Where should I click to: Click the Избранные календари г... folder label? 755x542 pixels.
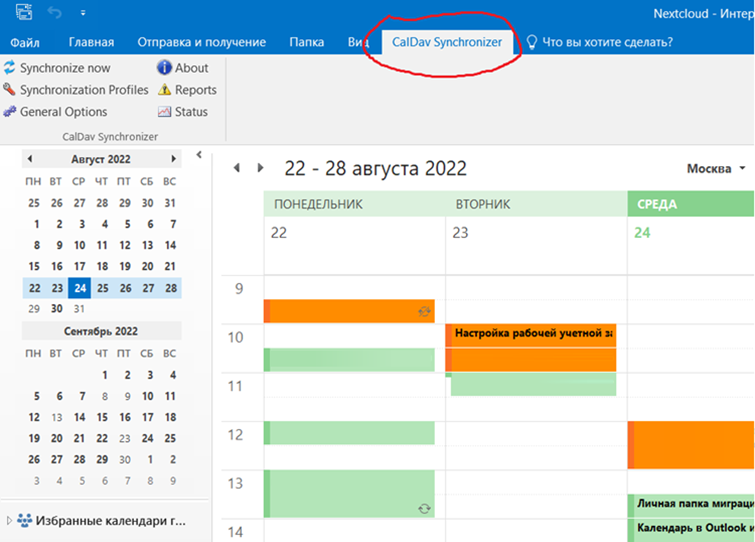coord(111,521)
